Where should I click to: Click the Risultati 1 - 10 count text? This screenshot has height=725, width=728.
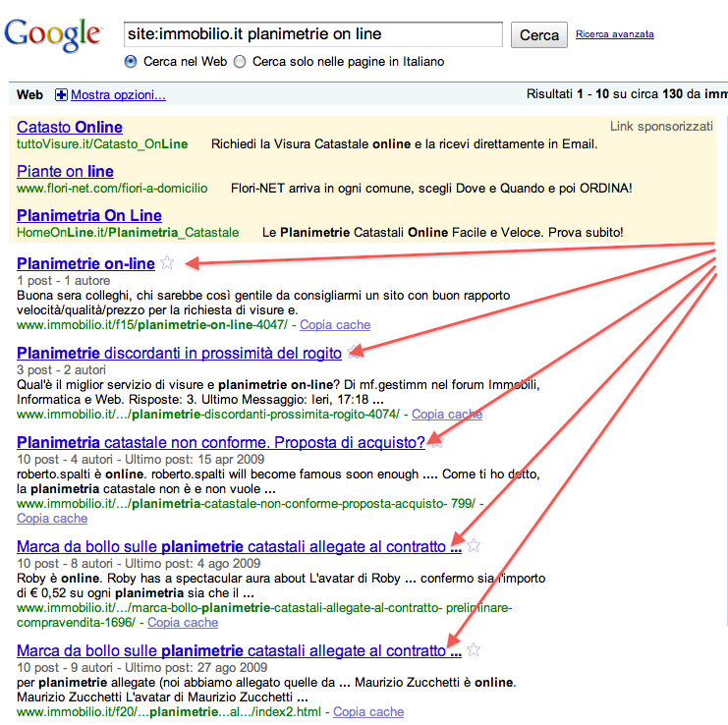627,94
